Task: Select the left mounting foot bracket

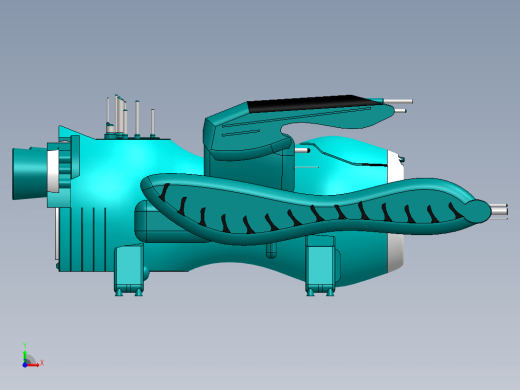Action: 129,270
